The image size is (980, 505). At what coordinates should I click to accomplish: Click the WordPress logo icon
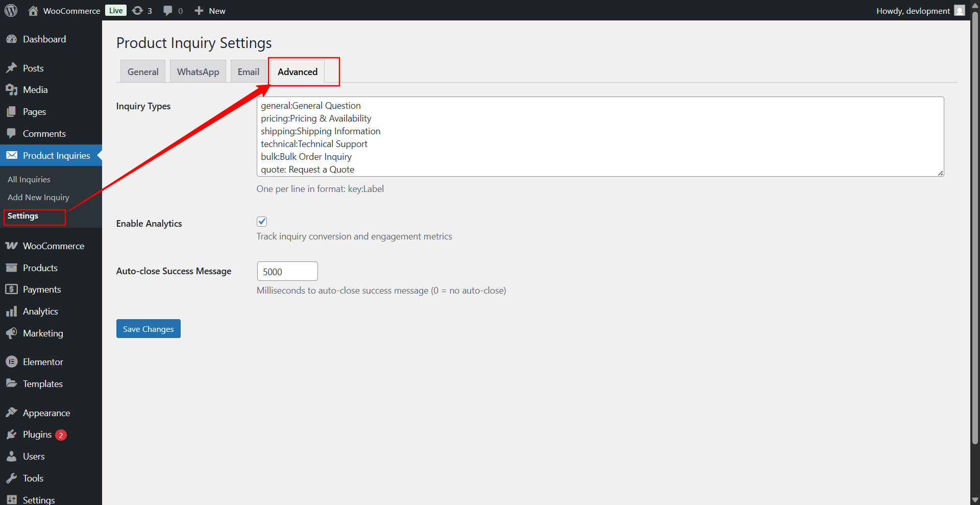pos(11,10)
